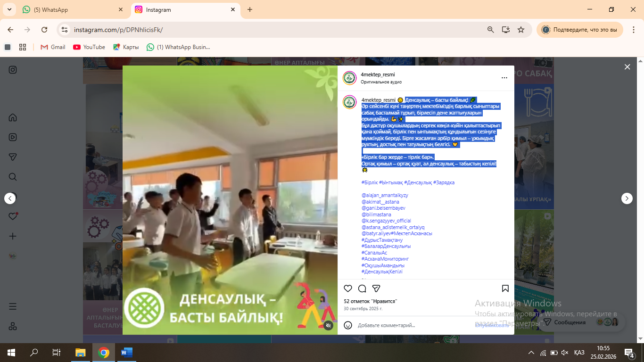Image resolution: width=644 pixels, height=362 pixels.
Task: Open the emoji picker in comment box
Action: coord(348,325)
